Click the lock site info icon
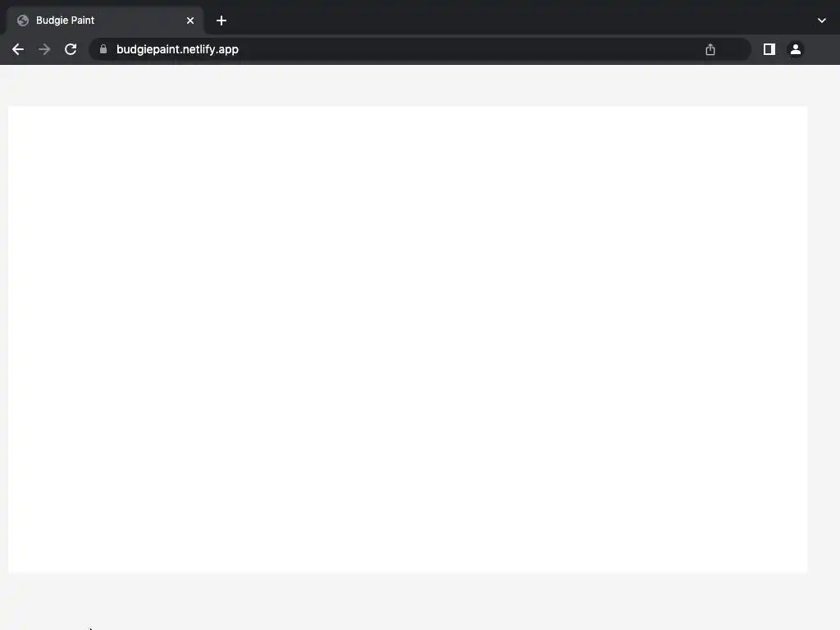The image size is (840, 630). point(103,49)
